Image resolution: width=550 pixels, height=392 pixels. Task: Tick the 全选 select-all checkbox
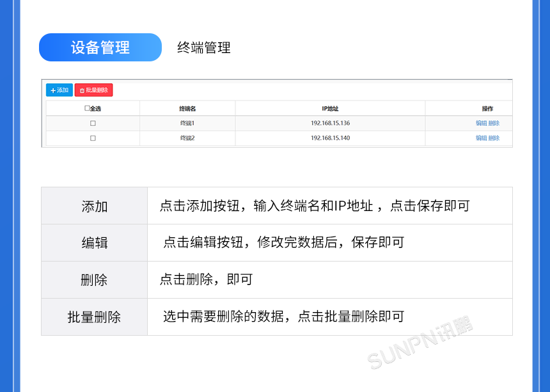point(87,108)
